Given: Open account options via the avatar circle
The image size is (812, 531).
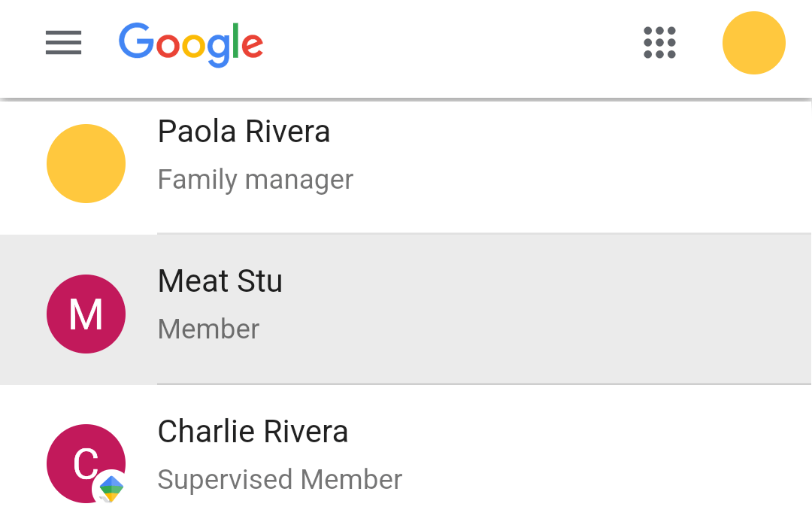Looking at the screenshot, I should coord(753,43).
